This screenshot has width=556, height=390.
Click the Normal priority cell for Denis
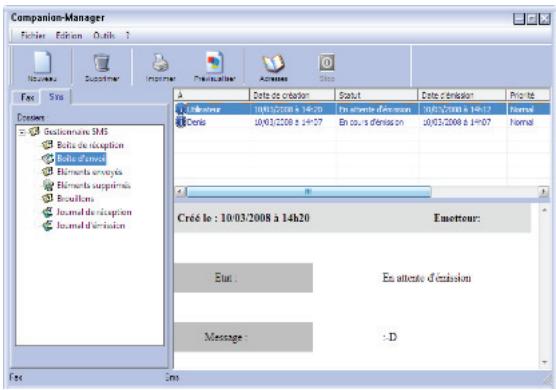click(x=521, y=122)
